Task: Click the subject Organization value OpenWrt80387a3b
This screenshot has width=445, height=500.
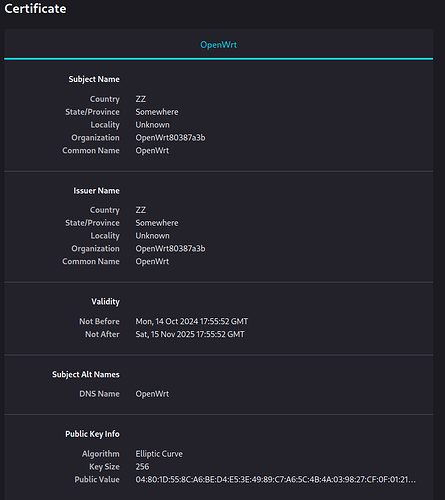Action: click(x=170, y=138)
